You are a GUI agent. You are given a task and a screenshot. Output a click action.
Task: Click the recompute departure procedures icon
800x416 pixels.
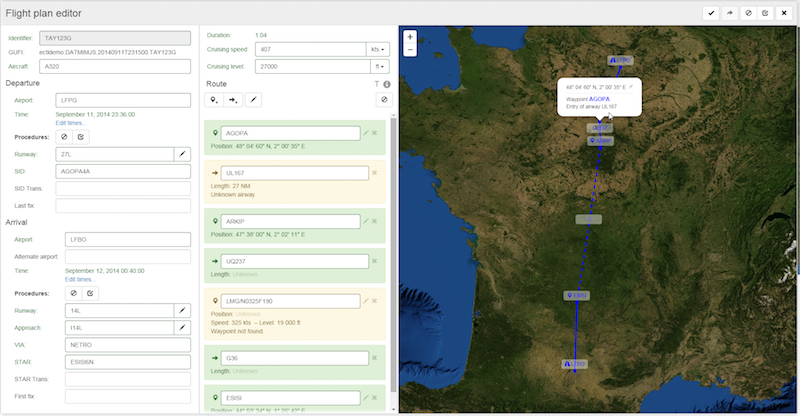[x=81, y=137]
